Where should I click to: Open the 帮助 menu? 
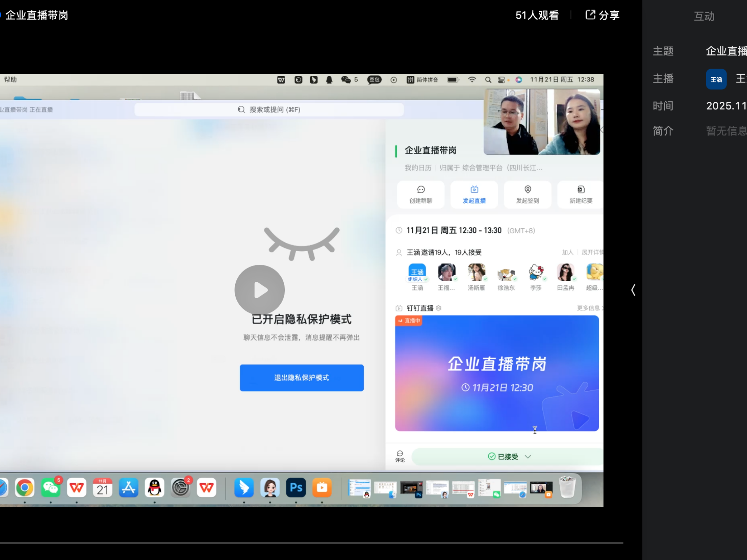(x=10, y=79)
